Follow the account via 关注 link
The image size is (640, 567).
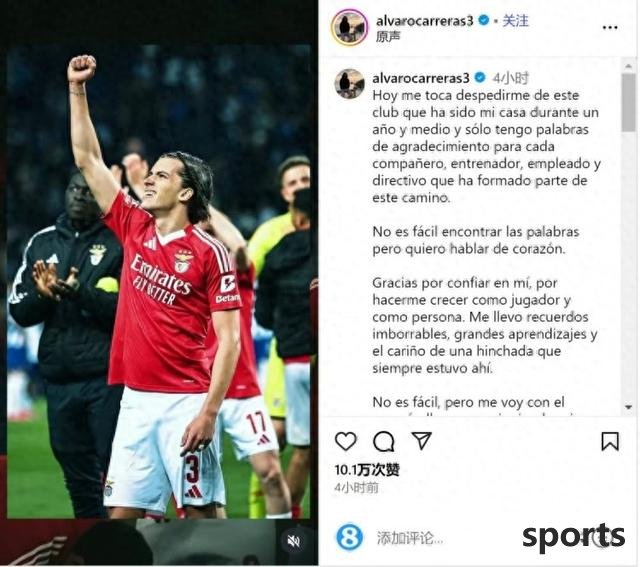point(515,20)
